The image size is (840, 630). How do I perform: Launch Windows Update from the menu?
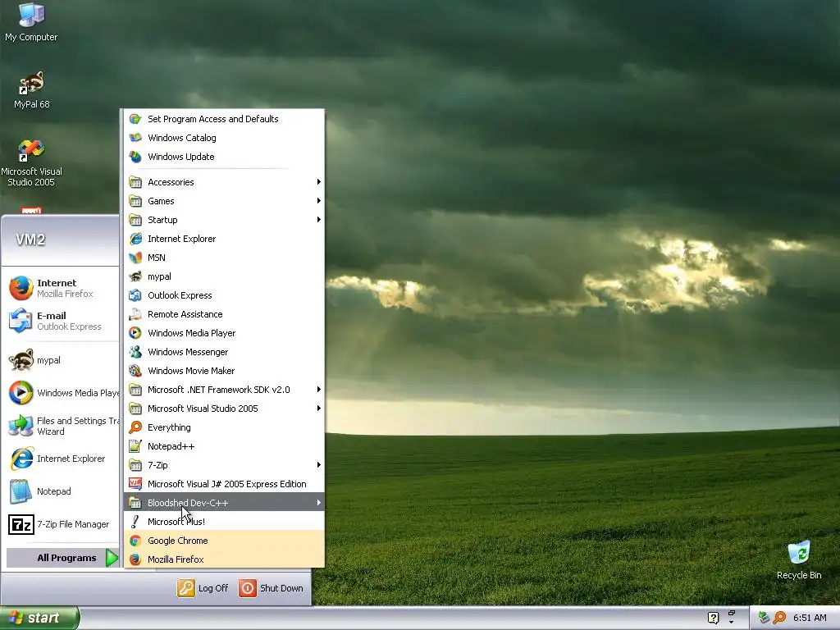coord(224,157)
